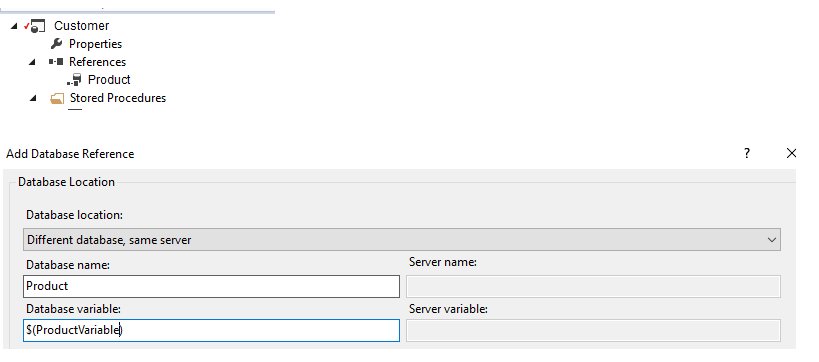The image size is (819, 362).
Task: Click the Stored Procedures folder icon
Action: coord(57,98)
